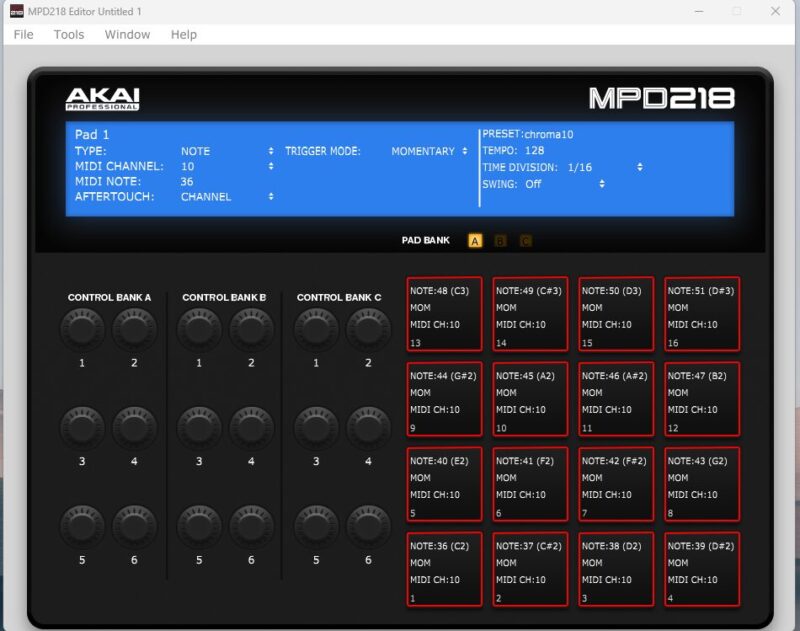The height and width of the screenshot is (631, 800).
Task: Select pad 12 with NOTE:47 (B2)
Action: (702, 399)
